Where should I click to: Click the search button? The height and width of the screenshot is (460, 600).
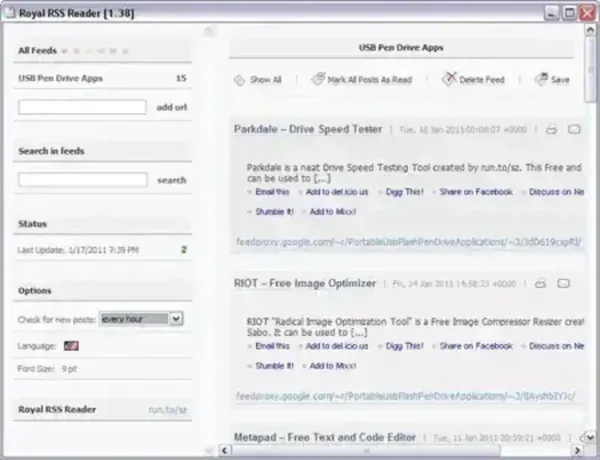172,180
